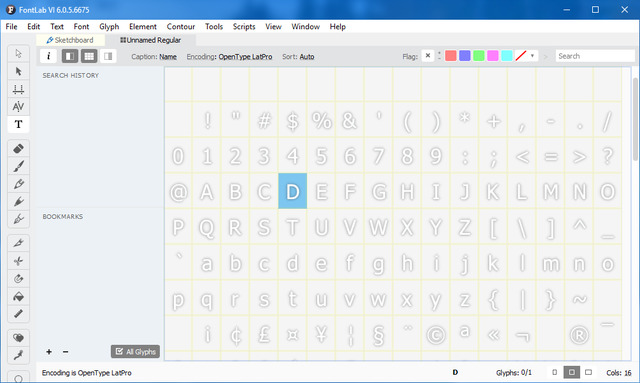Select the ampersand glyph cell
Image resolution: width=640 pixels, height=383 pixels.
(x=350, y=120)
